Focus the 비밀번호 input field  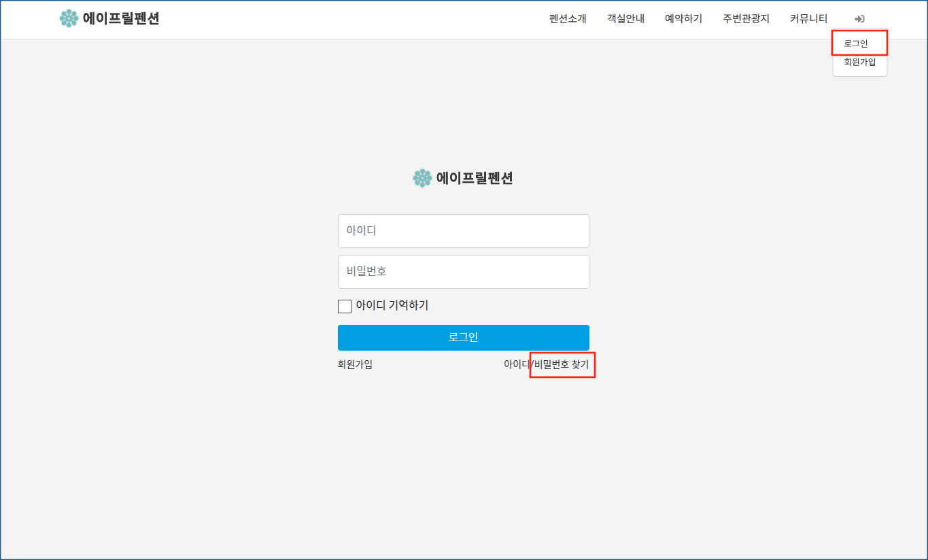pos(463,272)
